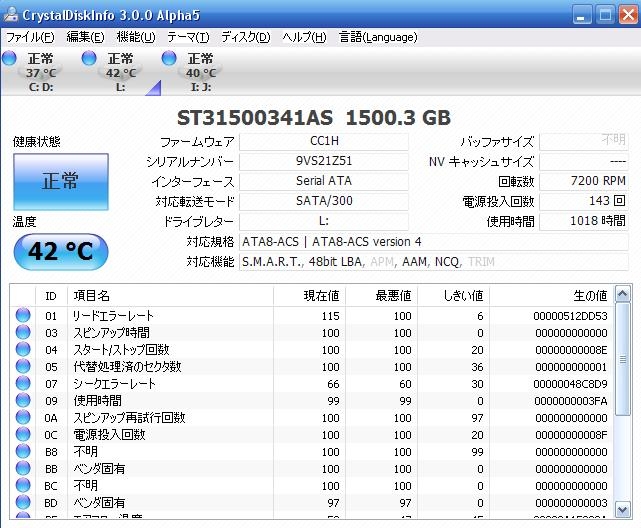Viewport: 641px width, 528px height.
Task: Click status orb of row BD ベンダ固有
Action: point(23,502)
